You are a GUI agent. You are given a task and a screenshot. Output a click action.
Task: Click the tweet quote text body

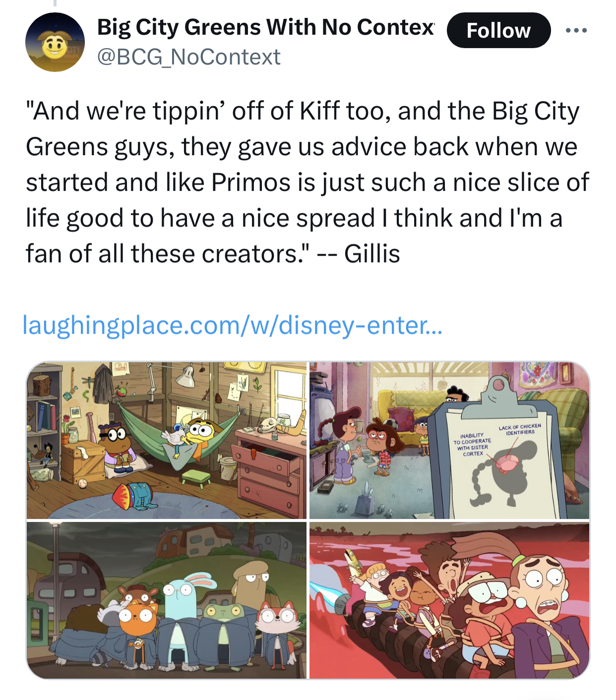tap(307, 182)
